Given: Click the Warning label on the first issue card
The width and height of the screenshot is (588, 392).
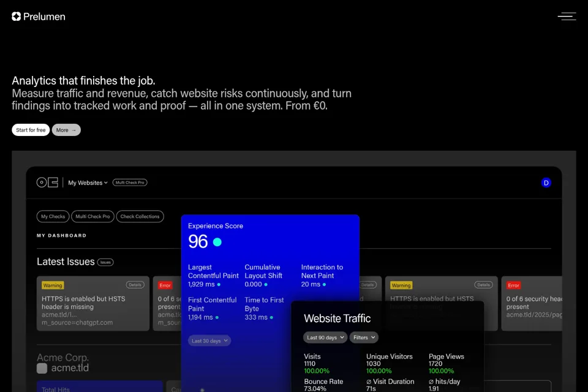Looking at the screenshot, I should pyautogui.click(x=53, y=285).
